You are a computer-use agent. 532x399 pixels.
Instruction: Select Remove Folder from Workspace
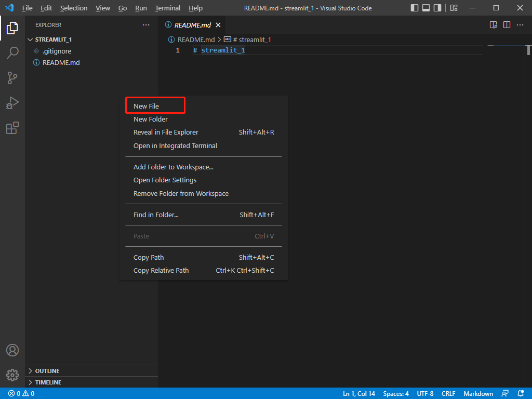pyautogui.click(x=204, y=194)
